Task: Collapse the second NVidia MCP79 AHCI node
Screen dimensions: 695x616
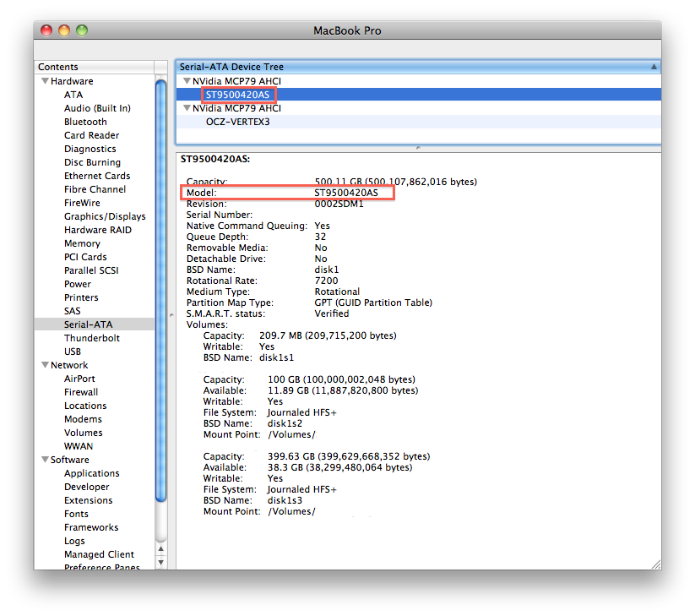Action: (x=187, y=108)
